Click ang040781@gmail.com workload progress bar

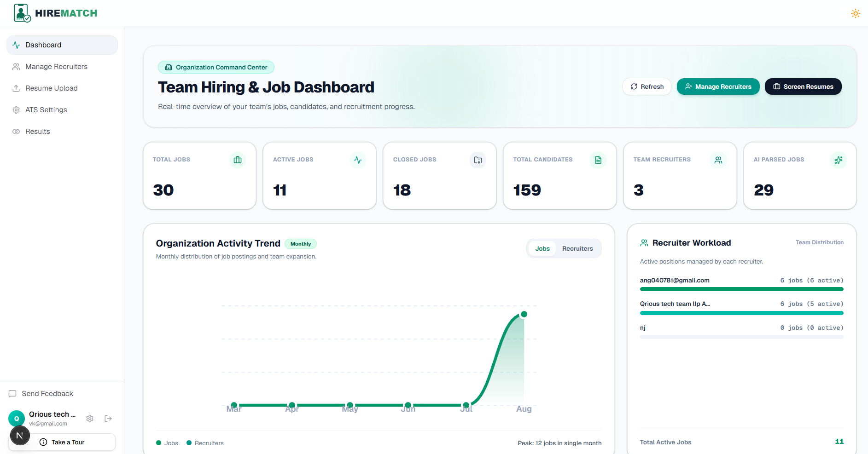click(741, 289)
